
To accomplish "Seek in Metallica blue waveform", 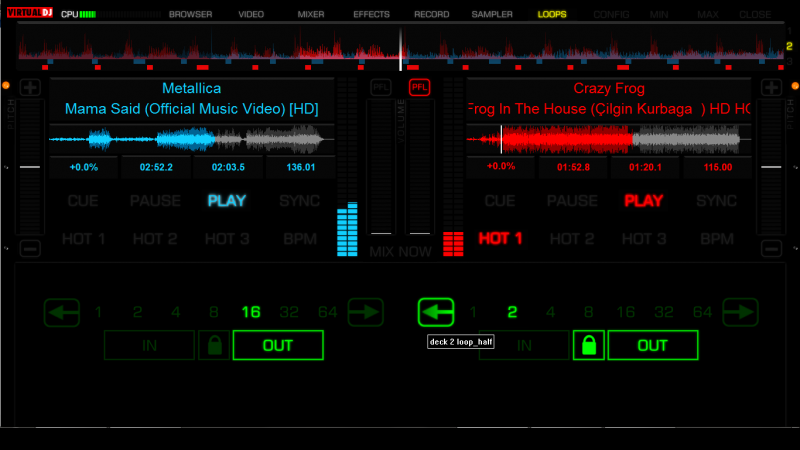I will (192, 139).
